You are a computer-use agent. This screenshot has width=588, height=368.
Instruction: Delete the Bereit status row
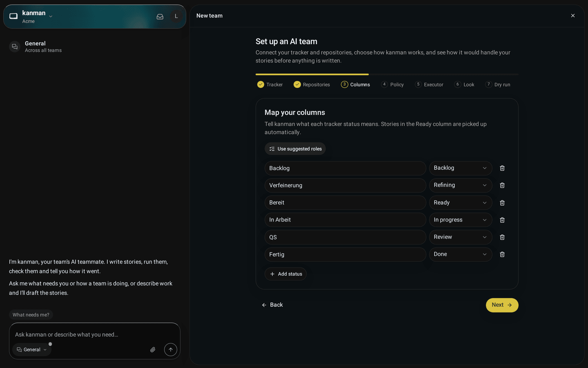click(x=502, y=203)
